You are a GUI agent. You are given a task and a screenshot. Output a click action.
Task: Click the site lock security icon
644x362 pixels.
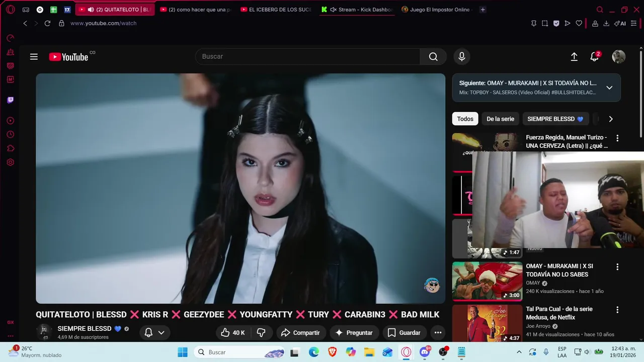pos(61,23)
